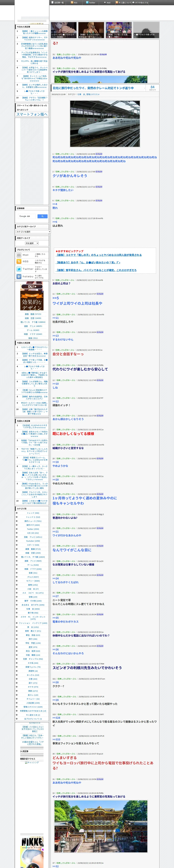This screenshot has height=868, width=174.
Task: Open pickup link 雪平莉左さん
Action: click(x=96, y=270)
